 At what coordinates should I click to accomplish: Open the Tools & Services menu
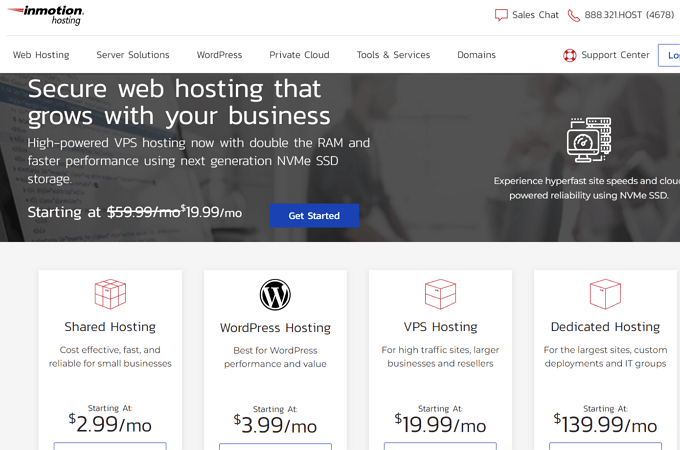tap(393, 55)
